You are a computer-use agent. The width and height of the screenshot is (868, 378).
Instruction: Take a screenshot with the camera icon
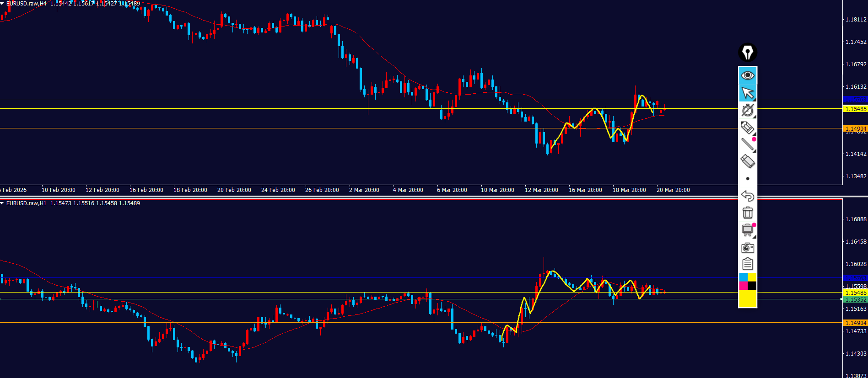tap(747, 247)
